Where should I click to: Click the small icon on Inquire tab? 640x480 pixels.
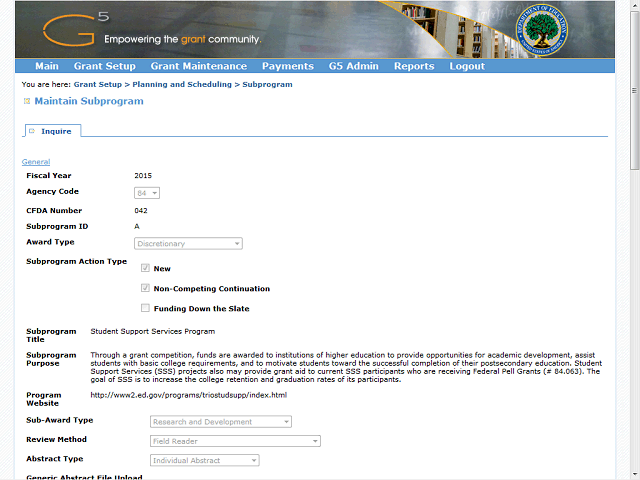pyautogui.click(x=32, y=131)
